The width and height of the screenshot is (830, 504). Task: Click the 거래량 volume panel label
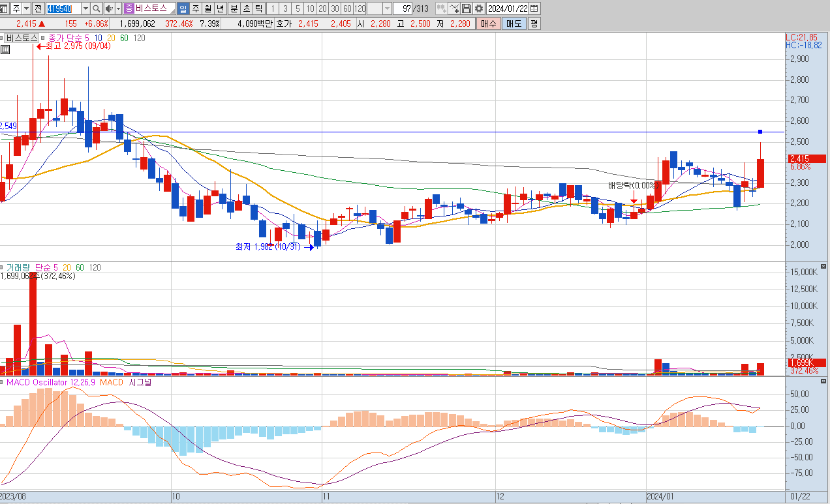pos(19,267)
